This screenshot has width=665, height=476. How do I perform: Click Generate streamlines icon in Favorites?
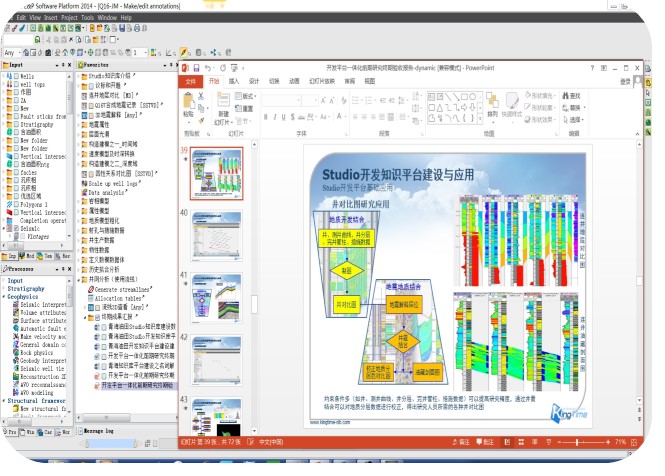click(x=91, y=289)
